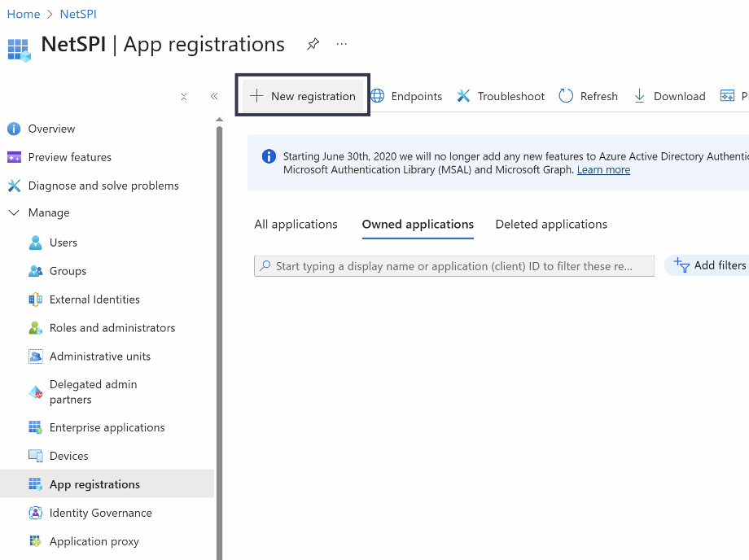Click the search magnifier icon in filter box
This screenshot has width=749, height=560.
coord(265,266)
